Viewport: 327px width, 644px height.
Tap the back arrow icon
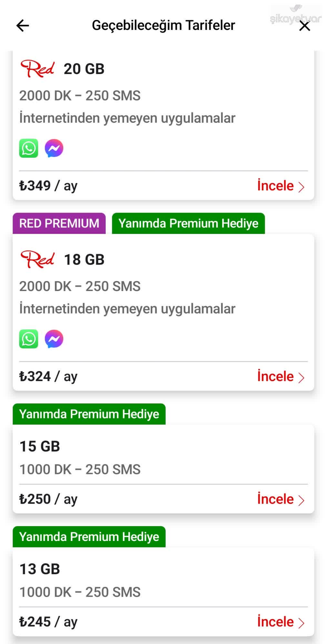(23, 25)
